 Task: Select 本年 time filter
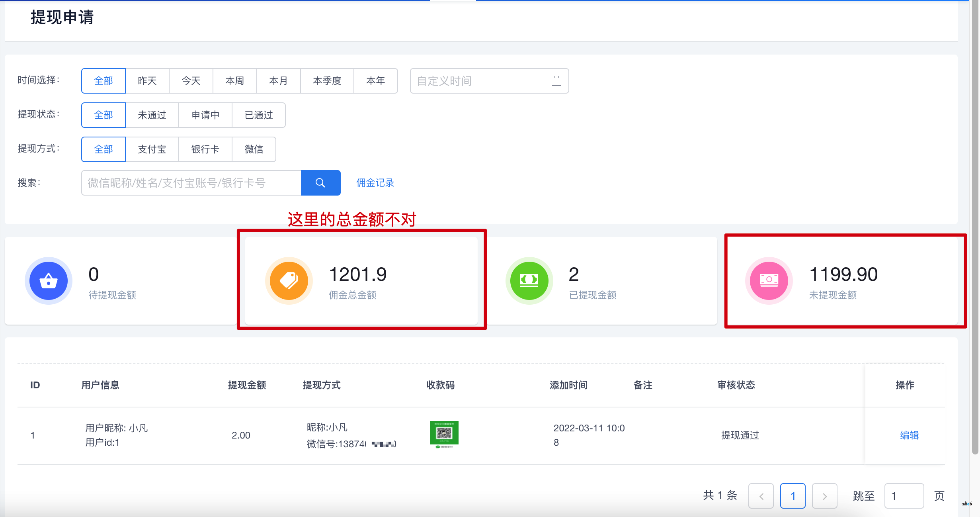376,81
